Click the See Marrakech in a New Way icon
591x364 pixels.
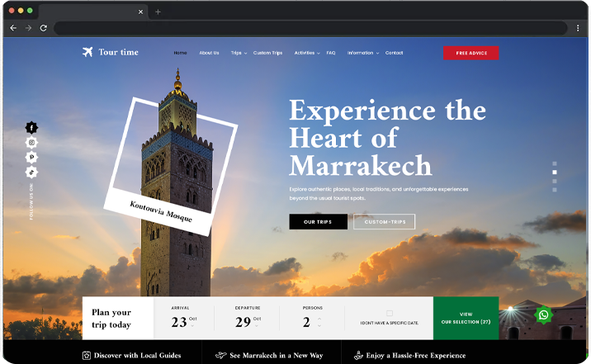tap(221, 355)
